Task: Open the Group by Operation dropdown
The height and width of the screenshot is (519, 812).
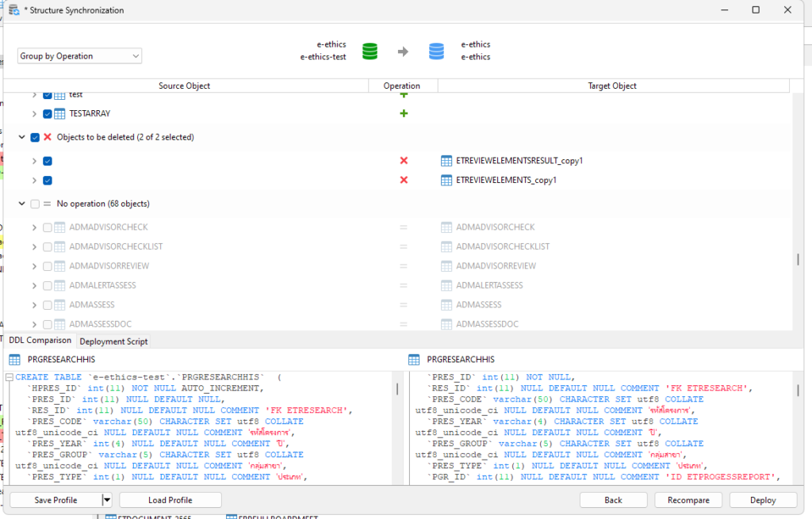Action: [x=79, y=56]
